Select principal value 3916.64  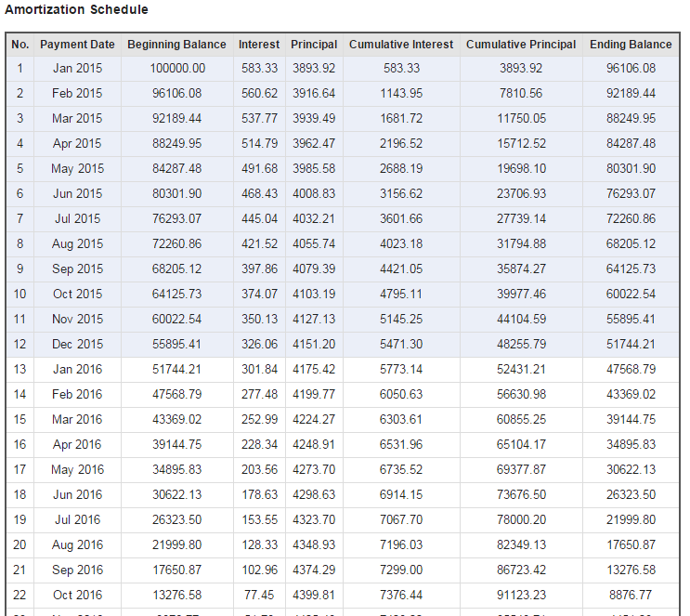314,93
